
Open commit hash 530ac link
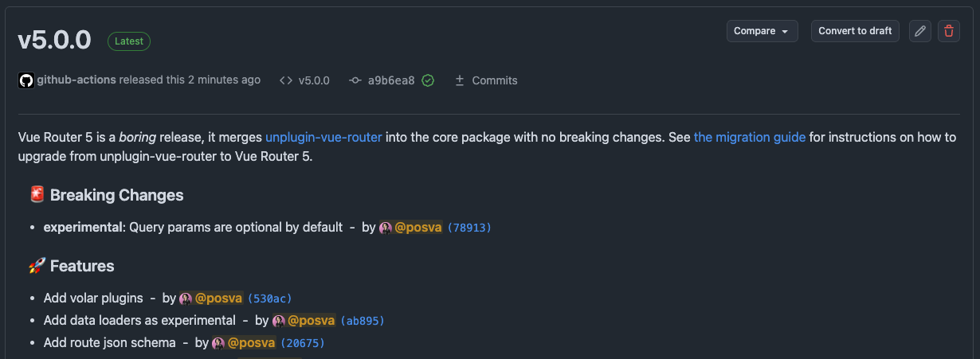click(270, 299)
